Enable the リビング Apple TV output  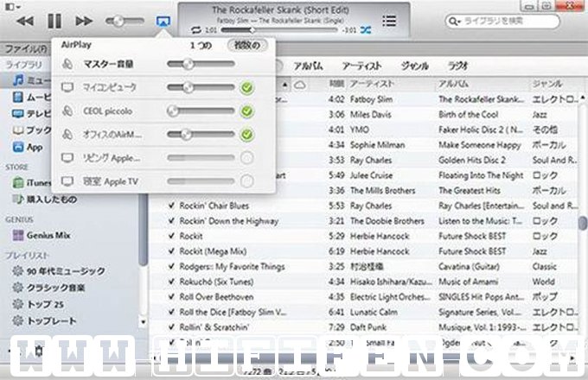tap(246, 158)
